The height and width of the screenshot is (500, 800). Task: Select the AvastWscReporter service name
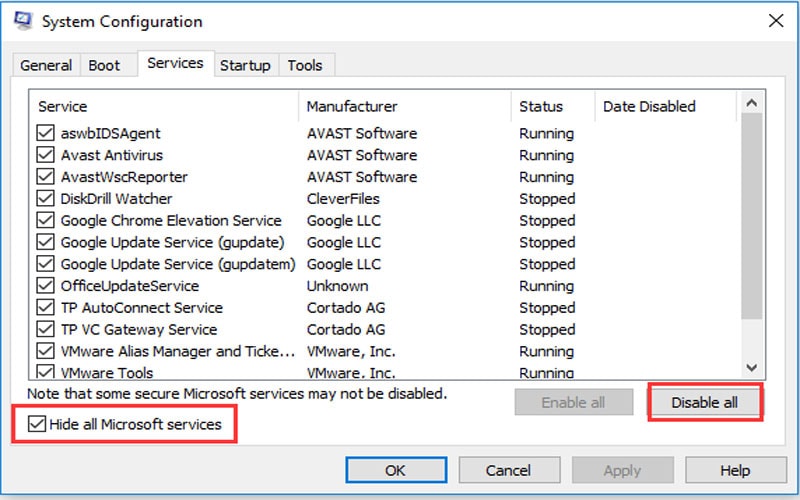(x=124, y=177)
